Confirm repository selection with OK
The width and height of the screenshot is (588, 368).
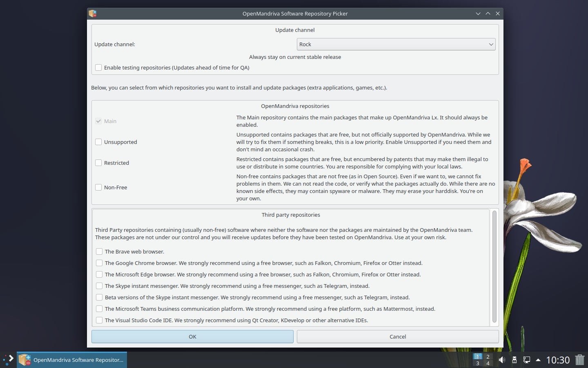click(192, 337)
